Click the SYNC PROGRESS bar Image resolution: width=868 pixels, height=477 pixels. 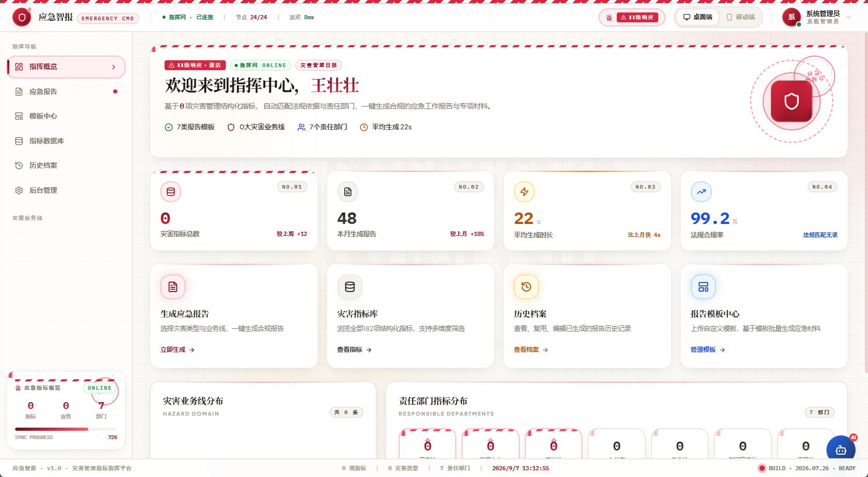tap(66, 429)
